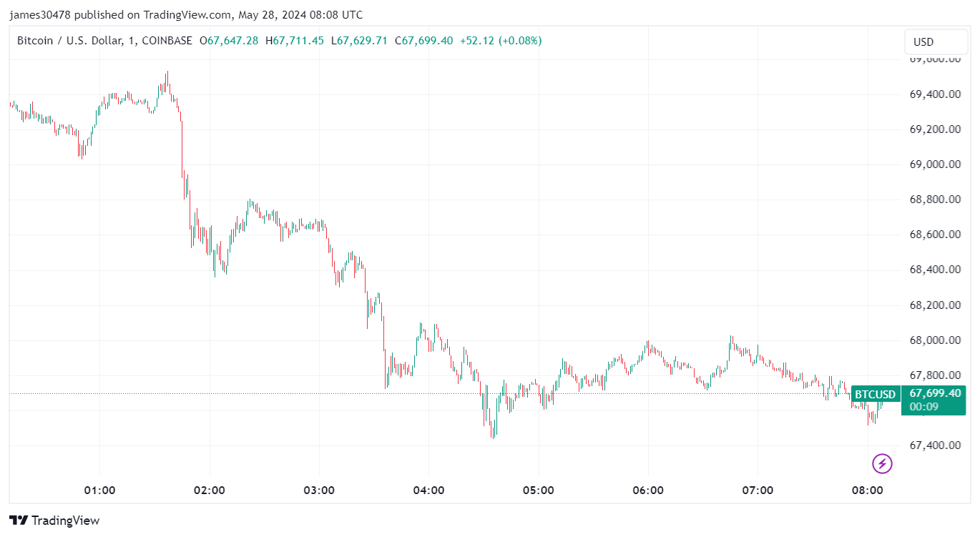Click the open value O67,647.28
The height and width of the screenshot is (537, 980).
pos(229,41)
